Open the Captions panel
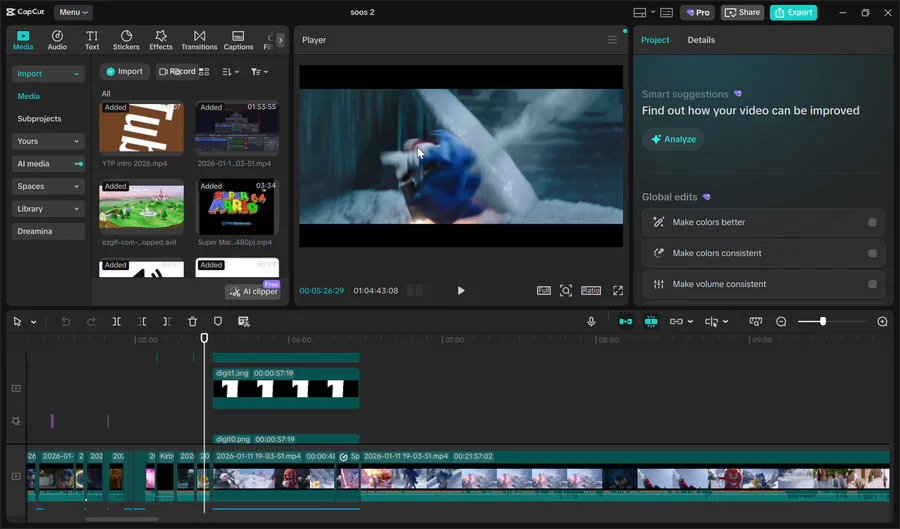This screenshot has width=900, height=529. (238, 40)
